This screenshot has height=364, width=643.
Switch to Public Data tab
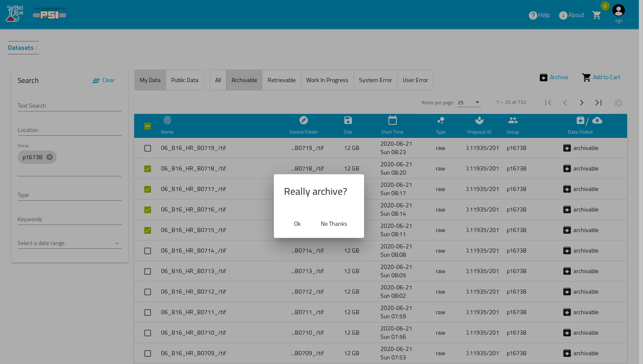click(185, 80)
